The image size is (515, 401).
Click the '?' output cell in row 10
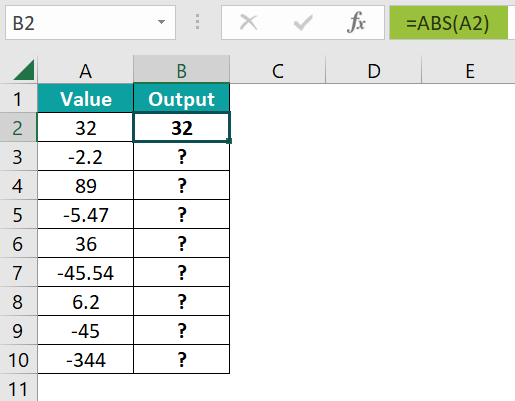pyautogui.click(x=182, y=360)
